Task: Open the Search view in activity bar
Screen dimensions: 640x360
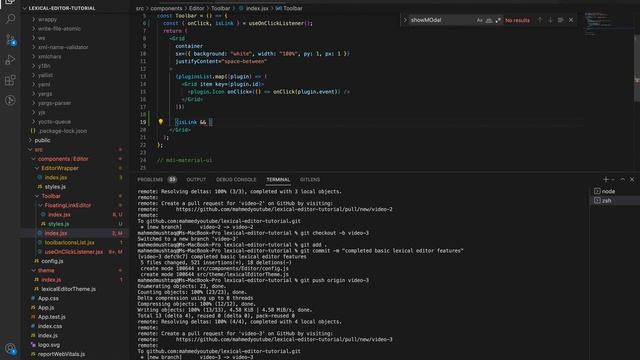Action: [10, 18]
